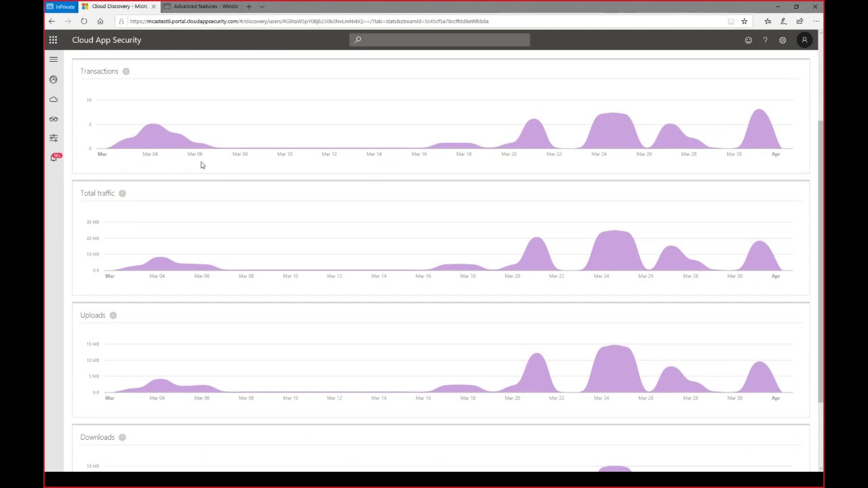The height and width of the screenshot is (488, 868).
Task: Click the feedback smiley icon
Action: (x=749, y=40)
